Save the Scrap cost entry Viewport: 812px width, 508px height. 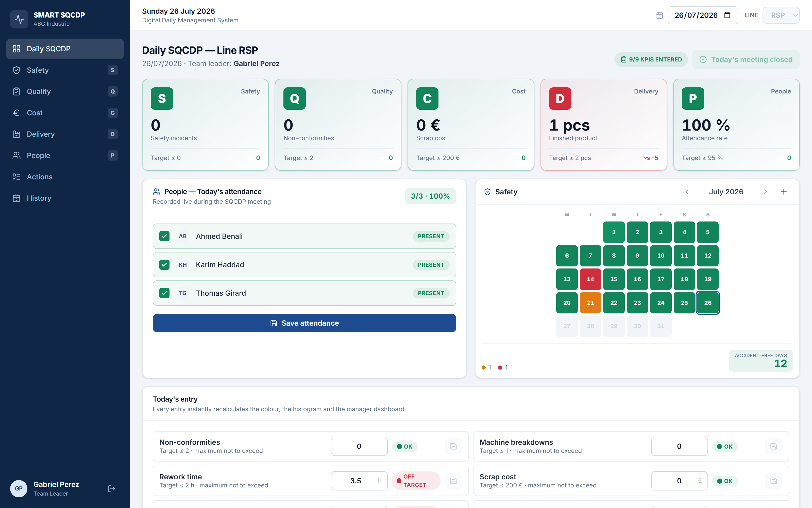click(x=773, y=481)
